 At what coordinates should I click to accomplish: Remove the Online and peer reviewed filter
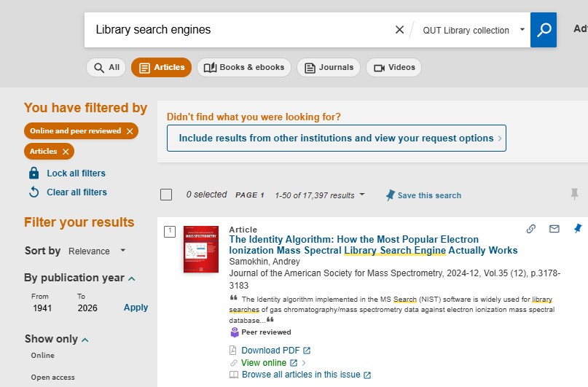(130, 131)
